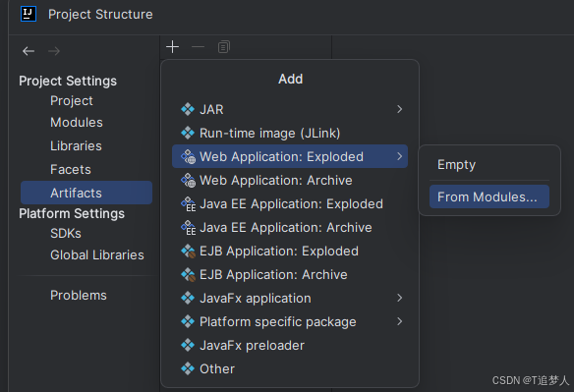This screenshot has width=574, height=392.
Task: Click the plus Add artifact icon
Action: coord(172,47)
